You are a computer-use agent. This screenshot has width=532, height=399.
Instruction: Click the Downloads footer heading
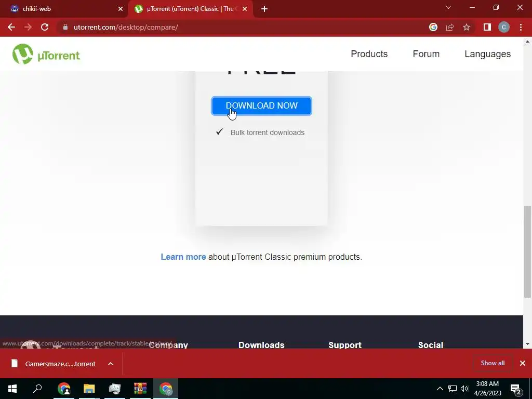pos(261,345)
